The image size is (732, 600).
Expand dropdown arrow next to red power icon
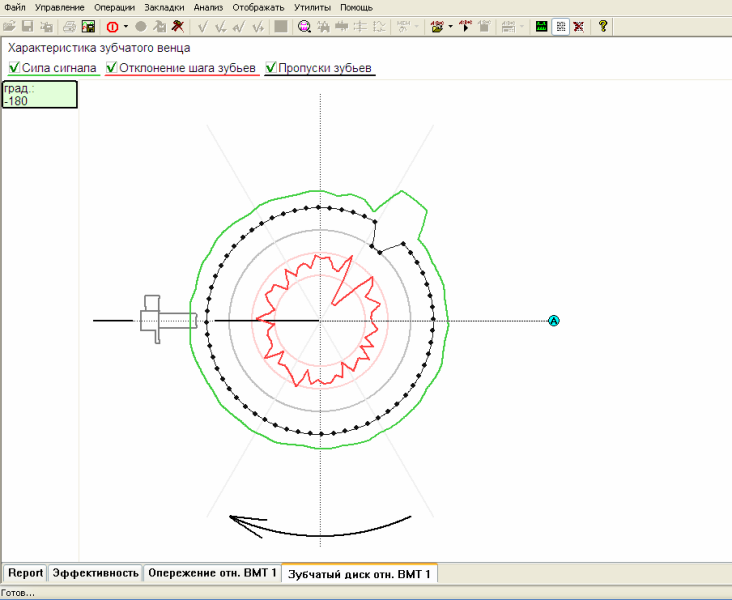tap(126, 27)
